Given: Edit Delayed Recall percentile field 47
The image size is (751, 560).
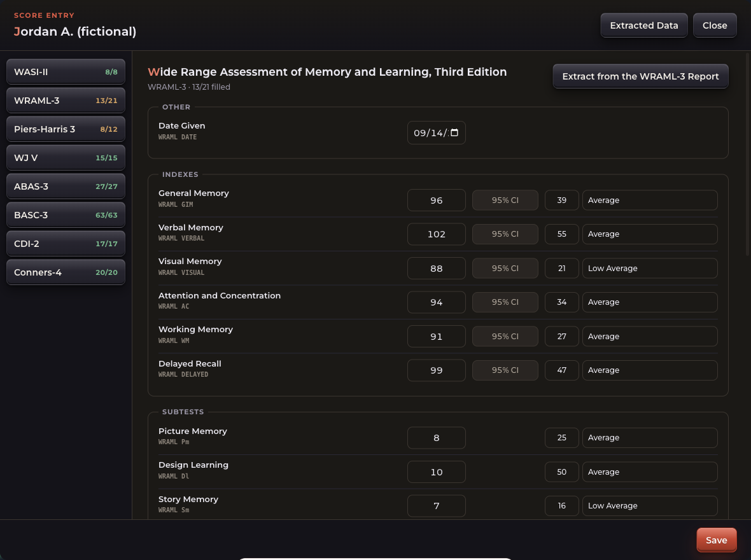Looking at the screenshot, I should point(561,370).
